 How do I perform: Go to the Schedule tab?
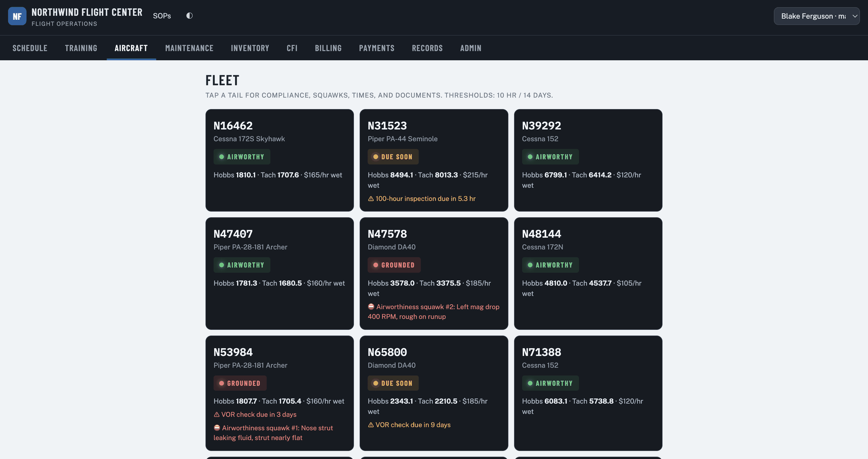coord(30,48)
